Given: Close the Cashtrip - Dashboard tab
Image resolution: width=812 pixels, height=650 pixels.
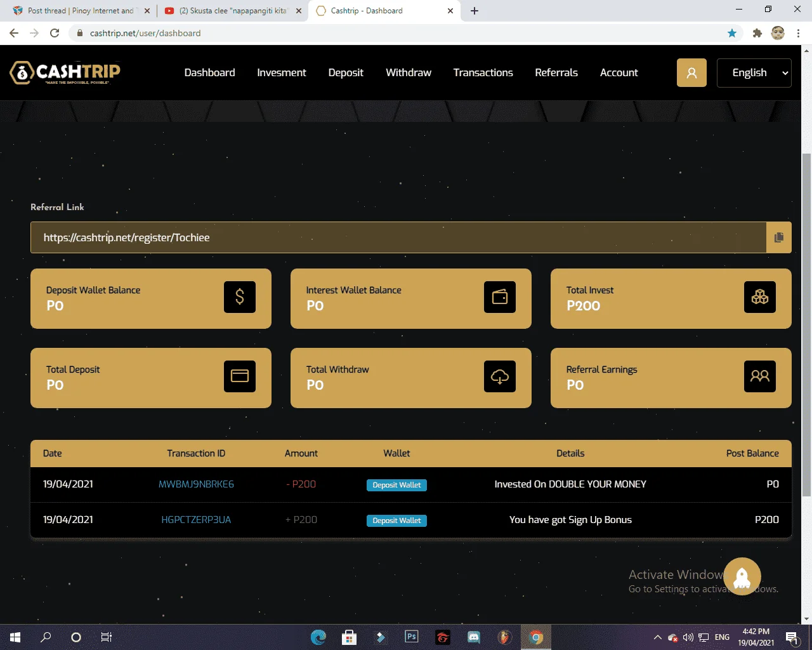Looking at the screenshot, I should pyautogui.click(x=450, y=11).
